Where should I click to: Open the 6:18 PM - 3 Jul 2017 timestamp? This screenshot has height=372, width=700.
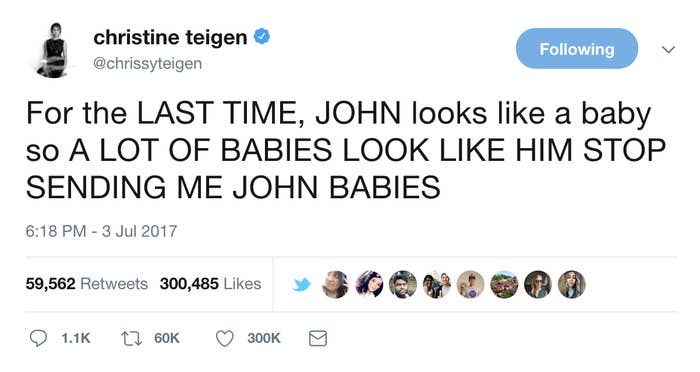tap(101, 231)
